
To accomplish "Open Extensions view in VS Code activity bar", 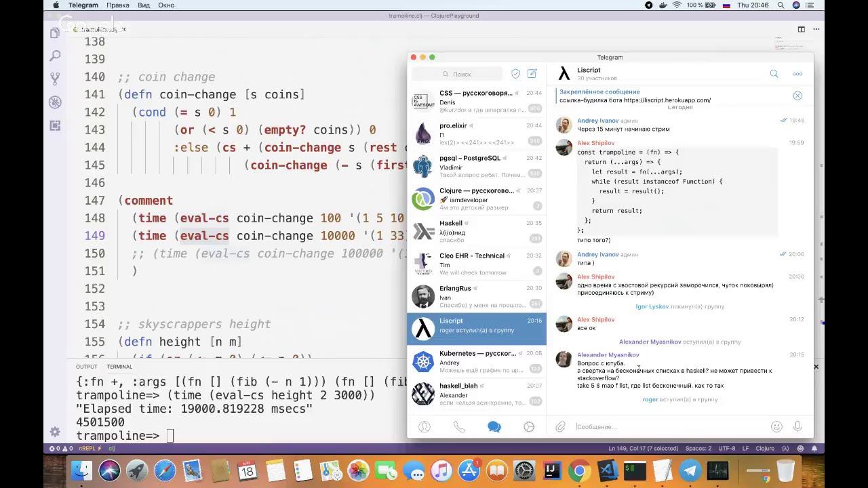I will [x=55, y=125].
